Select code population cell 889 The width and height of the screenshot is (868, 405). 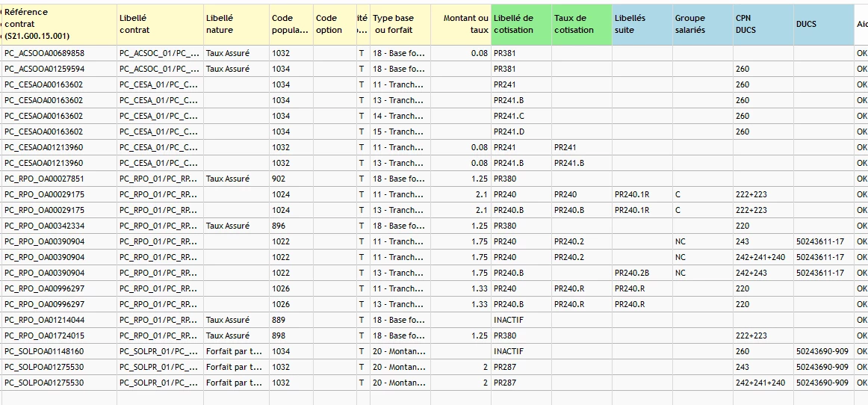(x=280, y=321)
